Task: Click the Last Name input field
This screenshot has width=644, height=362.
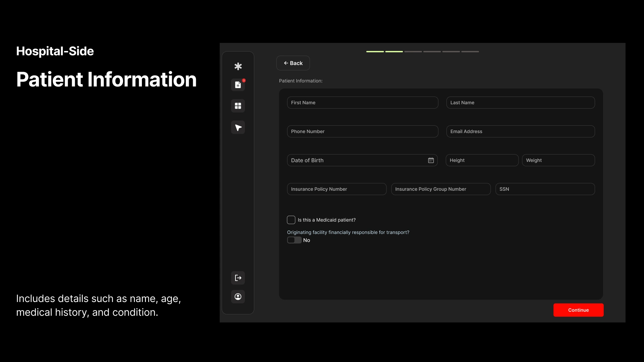Action: pos(520,103)
